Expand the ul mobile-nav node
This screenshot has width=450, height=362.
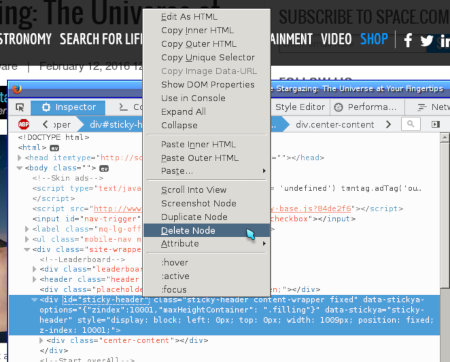click(x=27, y=239)
